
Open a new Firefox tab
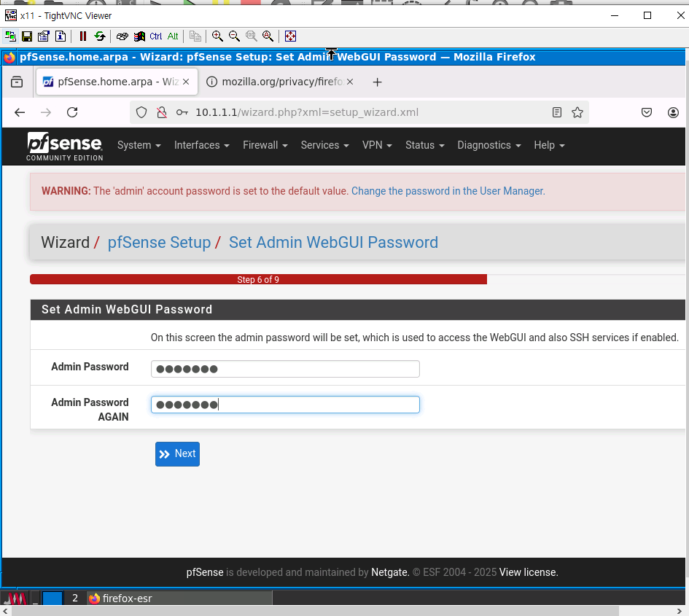377,82
